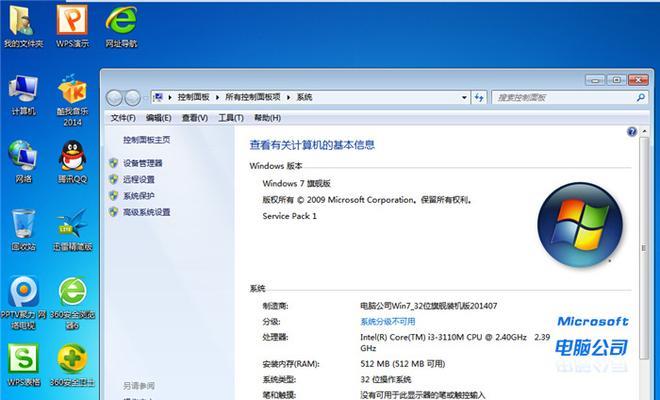The height and width of the screenshot is (400, 660).
Task: Open the 编辑(E) menu
Action: tap(158, 118)
